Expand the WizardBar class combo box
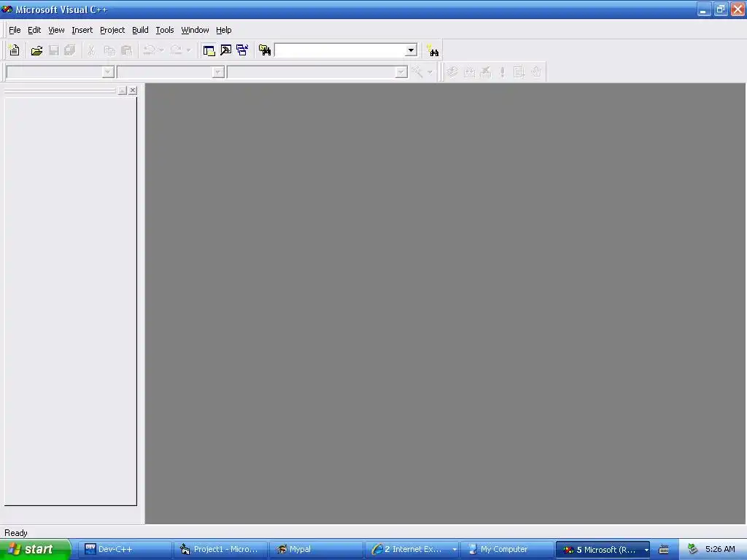 (x=108, y=72)
